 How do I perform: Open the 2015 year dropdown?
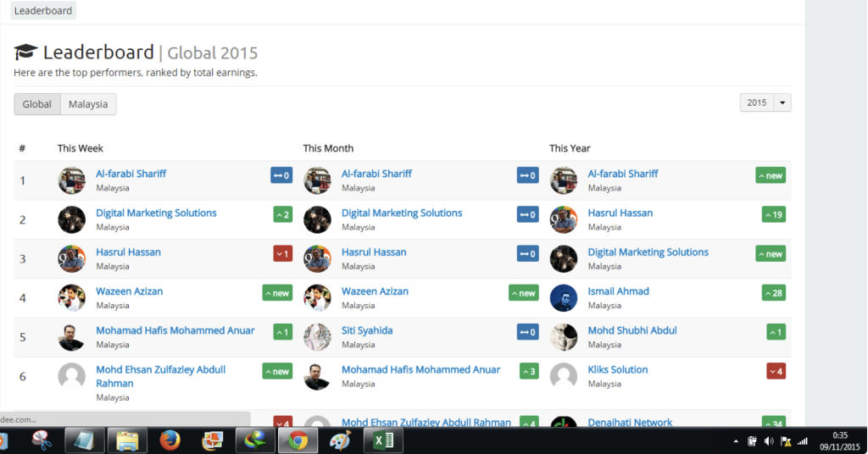(x=756, y=102)
